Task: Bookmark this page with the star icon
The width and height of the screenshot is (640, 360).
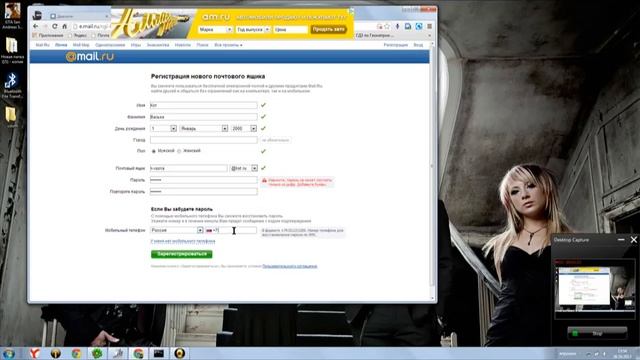Action: [x=387, y=26]
